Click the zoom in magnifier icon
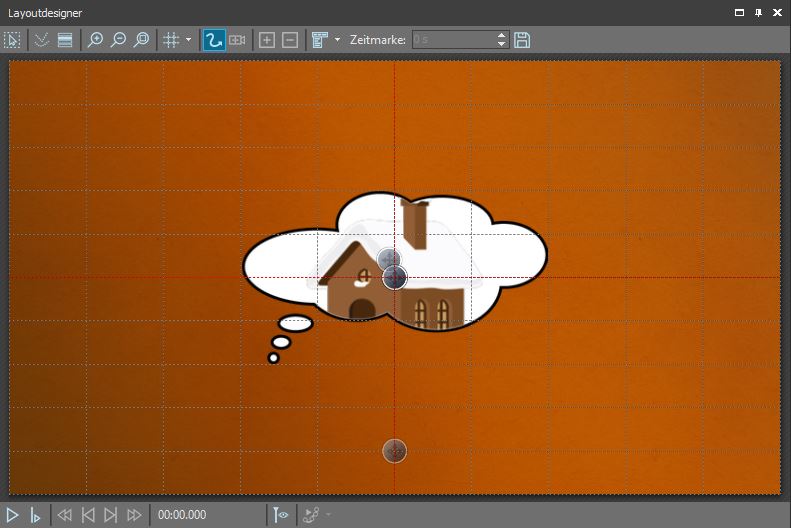 click(96, 40)
